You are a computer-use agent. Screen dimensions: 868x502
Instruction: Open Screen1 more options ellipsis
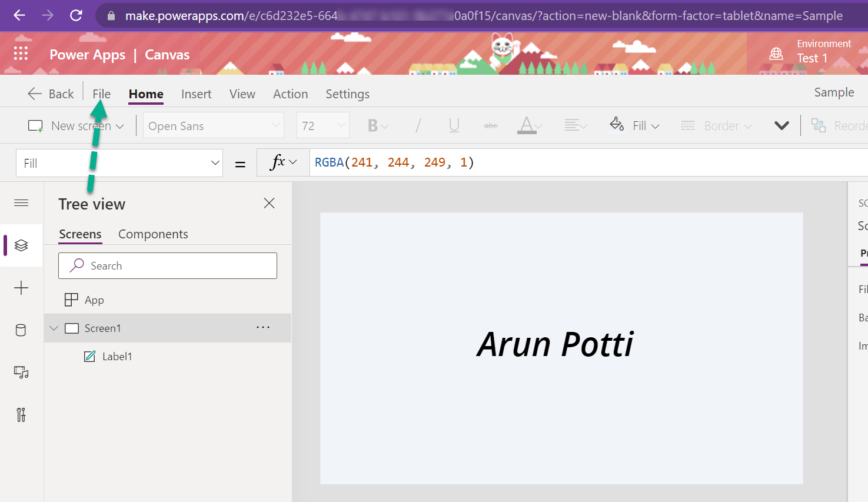tap(263, 327)
